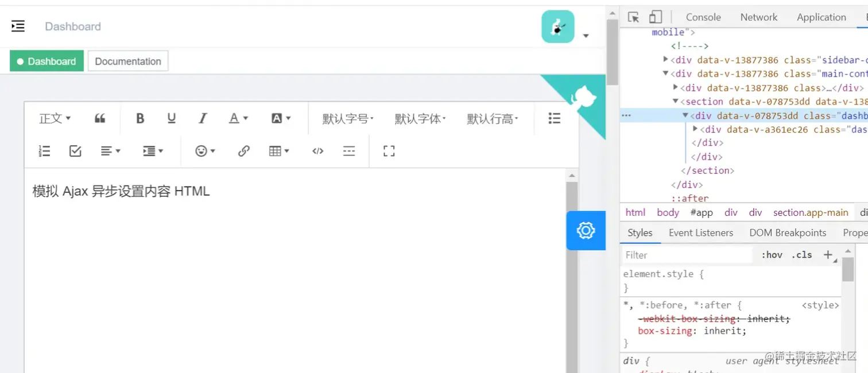Insert a hyperlink with the link icon
Screen dimensions: 868x373
point(243,151)
